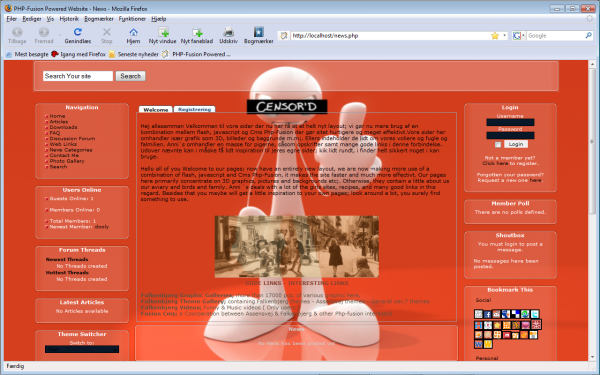Click the Login button
Screen dimensions: 600x375
(x=516, y=144)
